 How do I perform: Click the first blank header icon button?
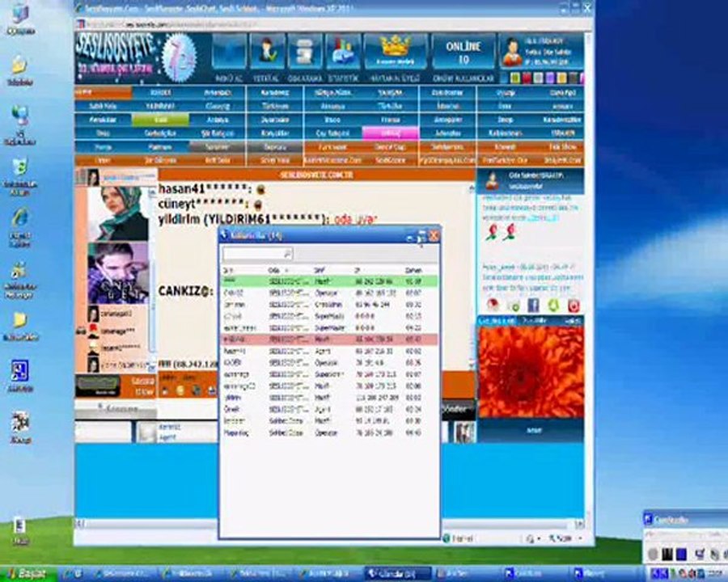click(230, 52)
